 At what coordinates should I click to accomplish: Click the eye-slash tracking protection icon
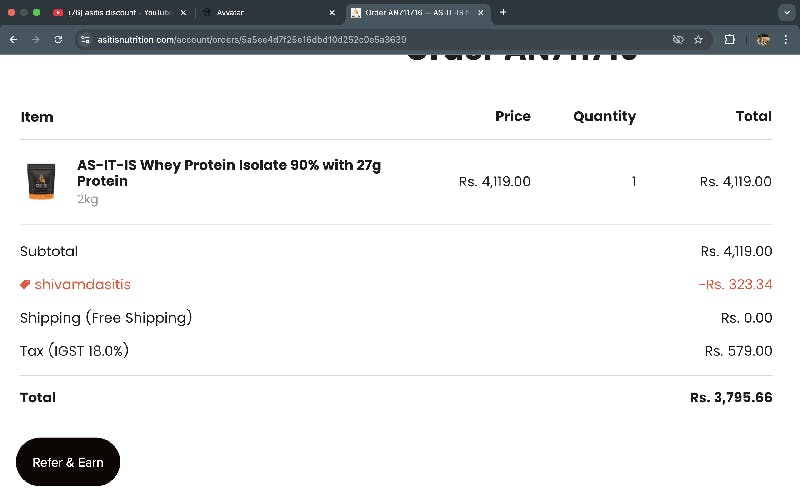point(678,39)
